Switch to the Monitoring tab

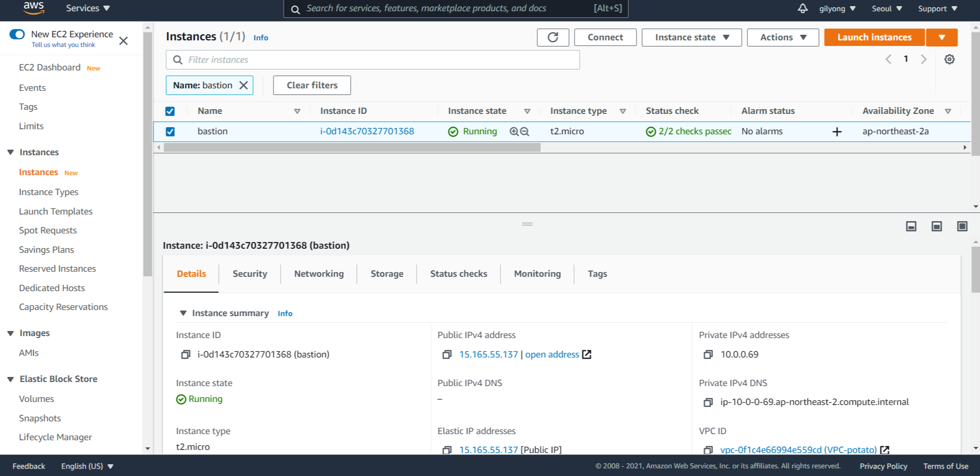(537, 274)
